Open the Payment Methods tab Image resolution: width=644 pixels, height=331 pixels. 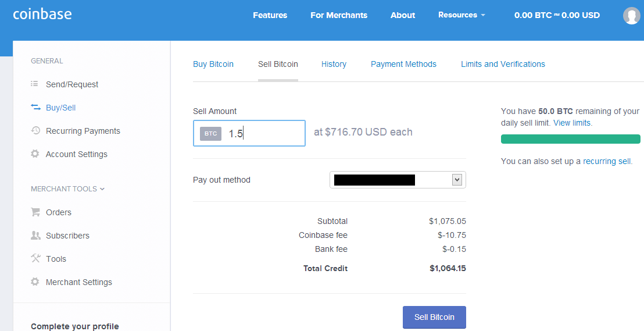coord(404,64)
